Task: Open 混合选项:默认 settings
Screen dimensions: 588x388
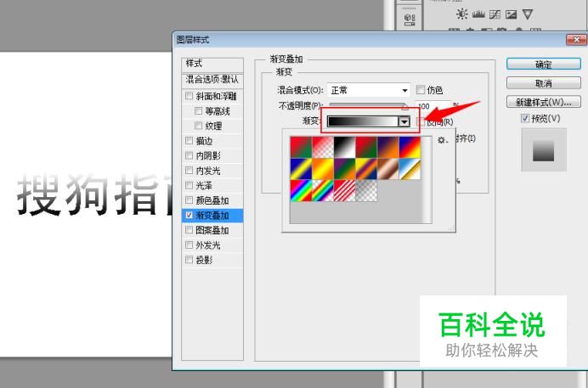Action: 212,80
